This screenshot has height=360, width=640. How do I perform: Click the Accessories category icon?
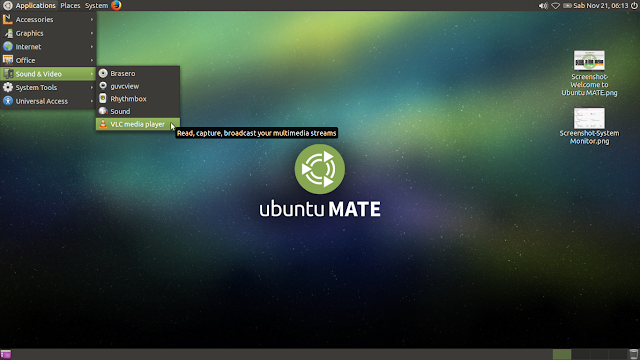point(8,19)
